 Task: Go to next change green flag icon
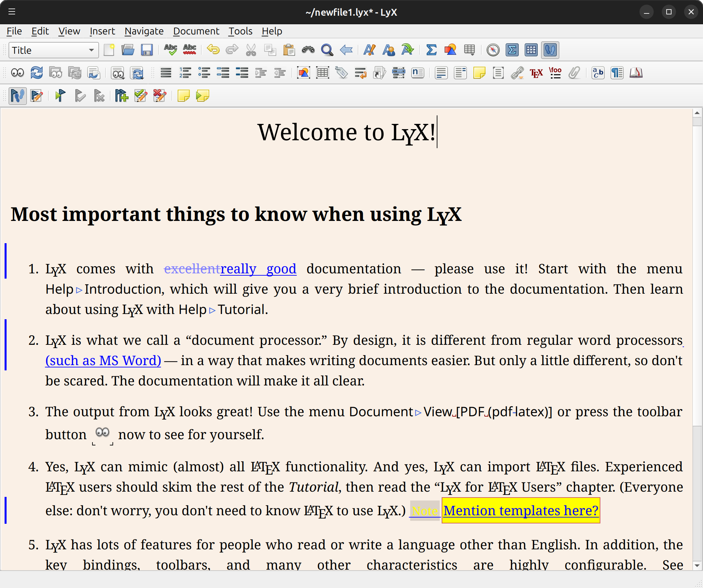(x=60, y=96)
